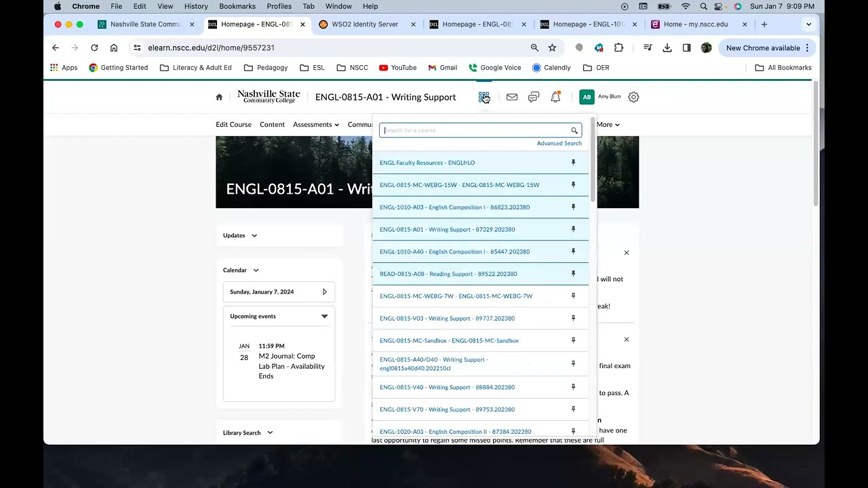Click the Search for a course field
Screen dimensions: 868x488
[480, 130]
